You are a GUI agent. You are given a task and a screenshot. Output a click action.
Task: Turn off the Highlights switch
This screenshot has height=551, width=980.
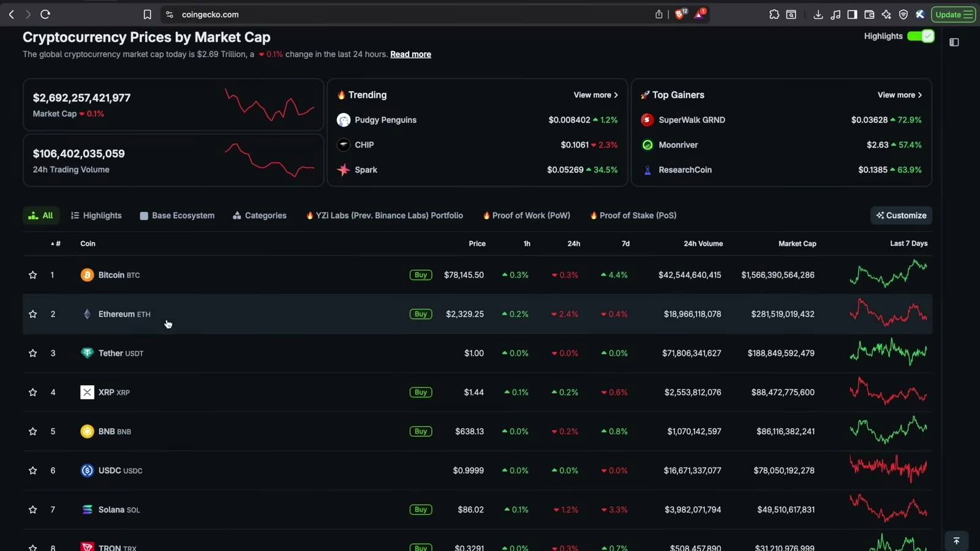921,36
